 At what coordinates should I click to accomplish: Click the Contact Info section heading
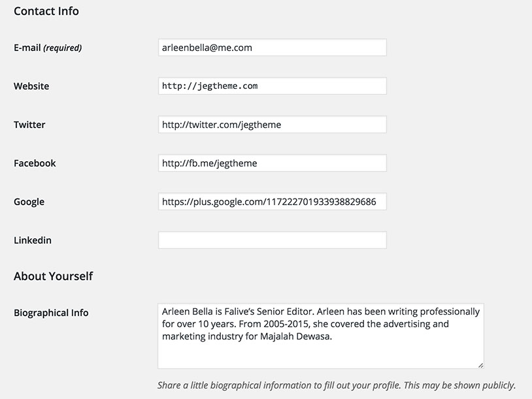[x=46, y=11]
